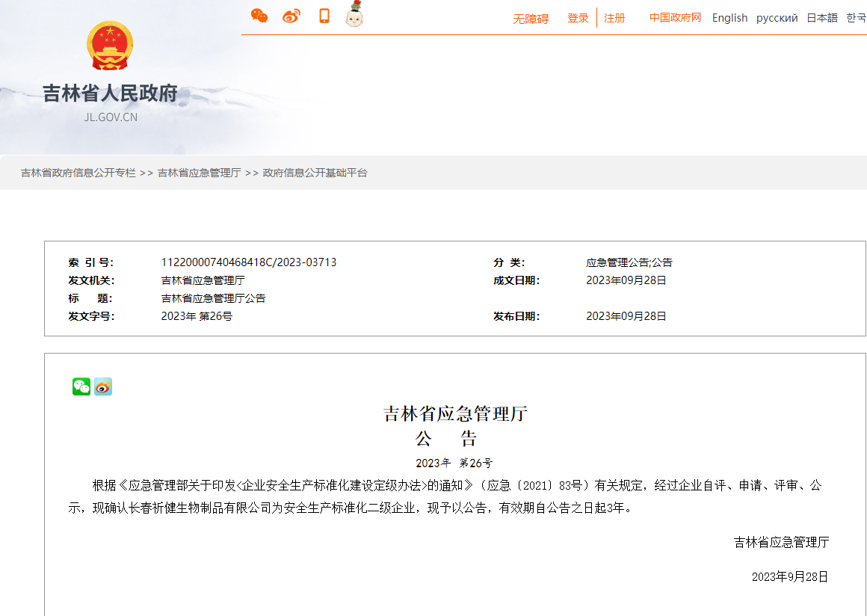
Task: Switch site language to 日本語
Action: [823, 17]
